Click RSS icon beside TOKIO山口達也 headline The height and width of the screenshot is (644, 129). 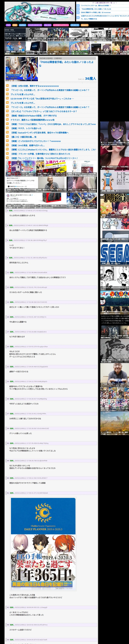(x=8, y=124)
